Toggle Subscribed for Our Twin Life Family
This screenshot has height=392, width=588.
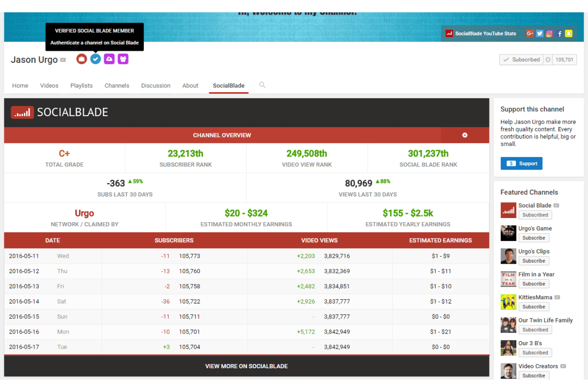tap(535, 330)
